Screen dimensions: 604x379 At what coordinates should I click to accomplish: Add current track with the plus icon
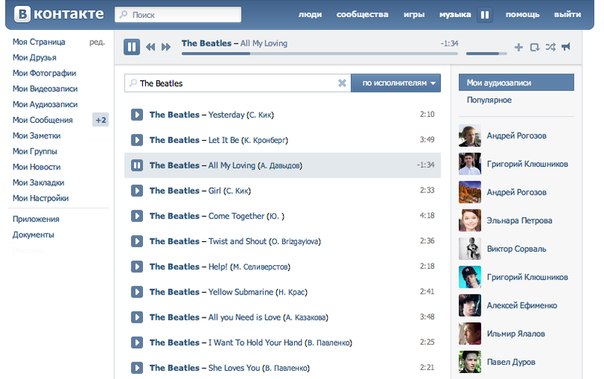click(518, 47)
